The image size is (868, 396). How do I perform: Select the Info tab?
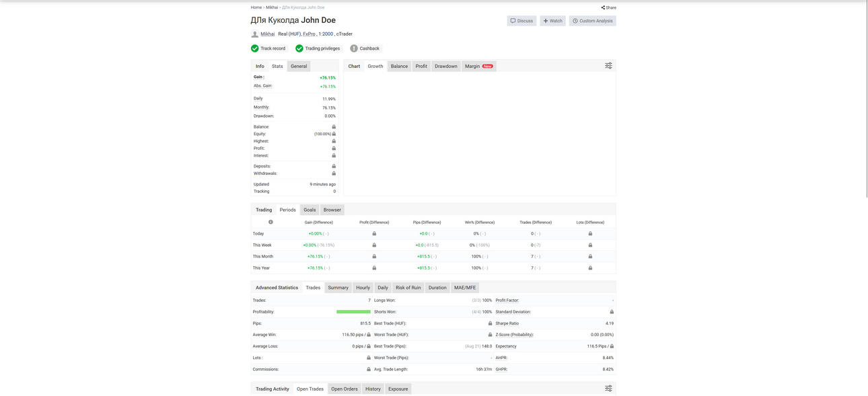tap(260, 67)
